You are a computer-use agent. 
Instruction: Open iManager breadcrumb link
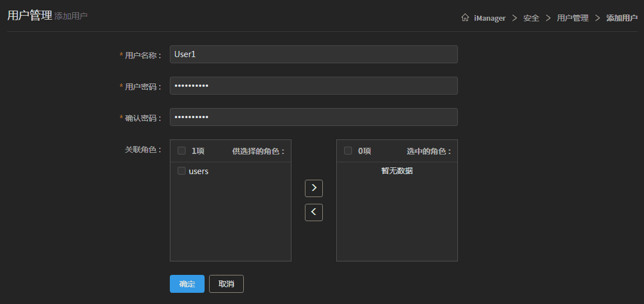pos(489,18)
